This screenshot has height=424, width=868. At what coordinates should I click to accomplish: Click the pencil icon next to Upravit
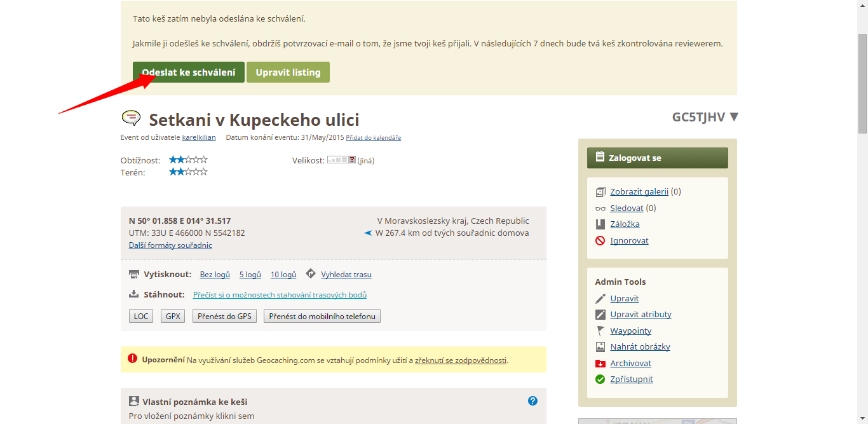tap(600, 299)
